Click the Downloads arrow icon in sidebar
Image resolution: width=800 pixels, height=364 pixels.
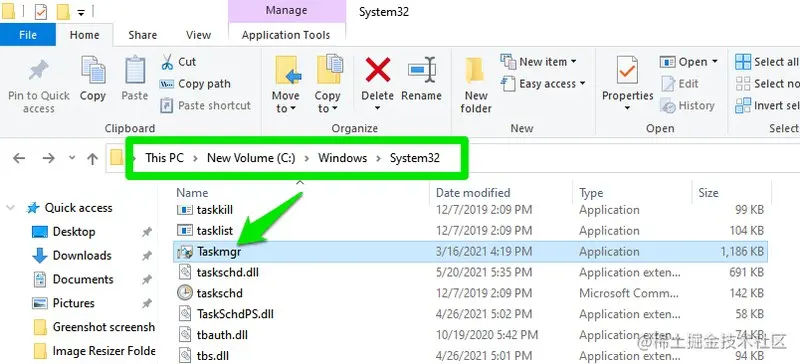[x=40, y=255]
